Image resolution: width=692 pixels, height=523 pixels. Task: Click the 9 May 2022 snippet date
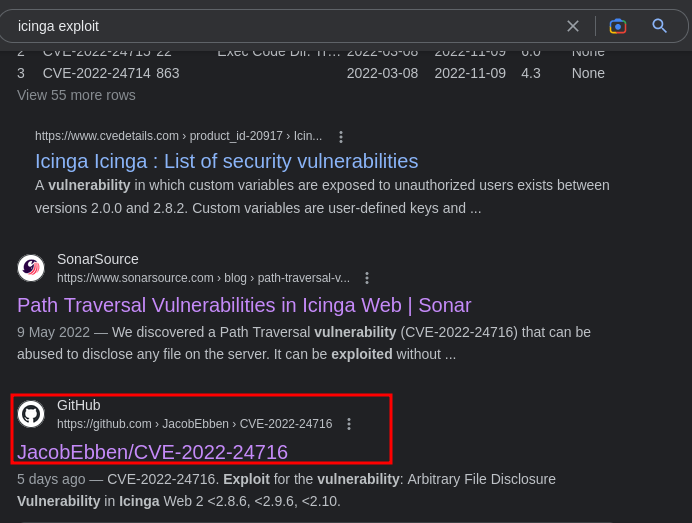point(53,332)
